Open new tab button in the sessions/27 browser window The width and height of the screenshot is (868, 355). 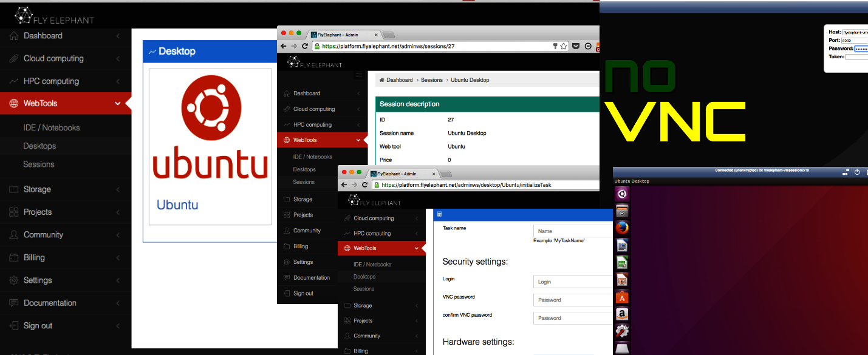pyautogui.click(x=389, y=35)
